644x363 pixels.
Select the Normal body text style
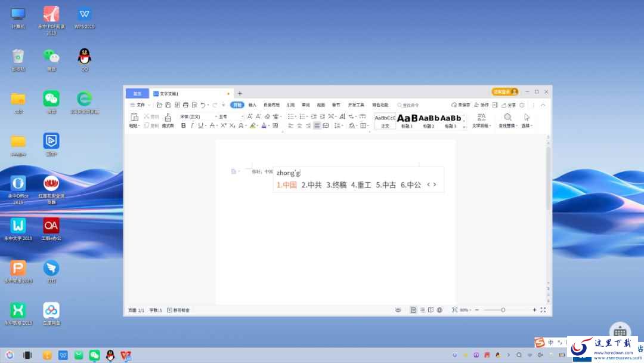tap(385, 121)
